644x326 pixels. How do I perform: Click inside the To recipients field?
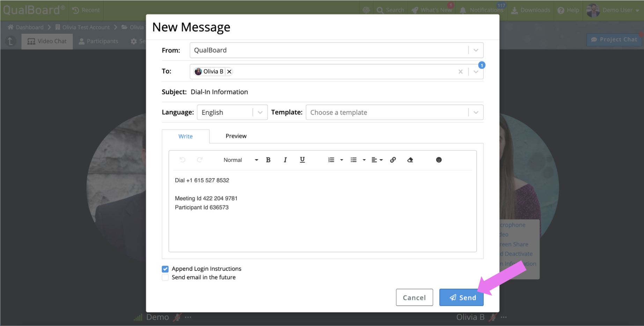[337, 72]
